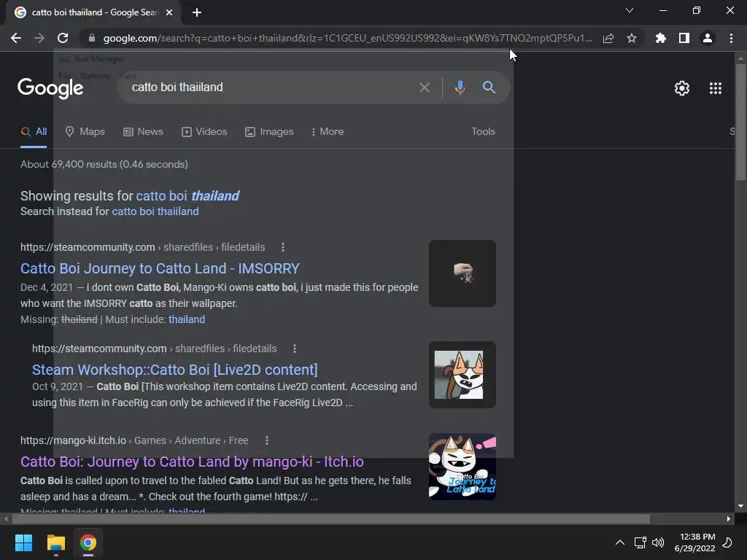Open the Extensions puzzle icon
This screenshot has height=560, width=747.
[x=661, y=38]
